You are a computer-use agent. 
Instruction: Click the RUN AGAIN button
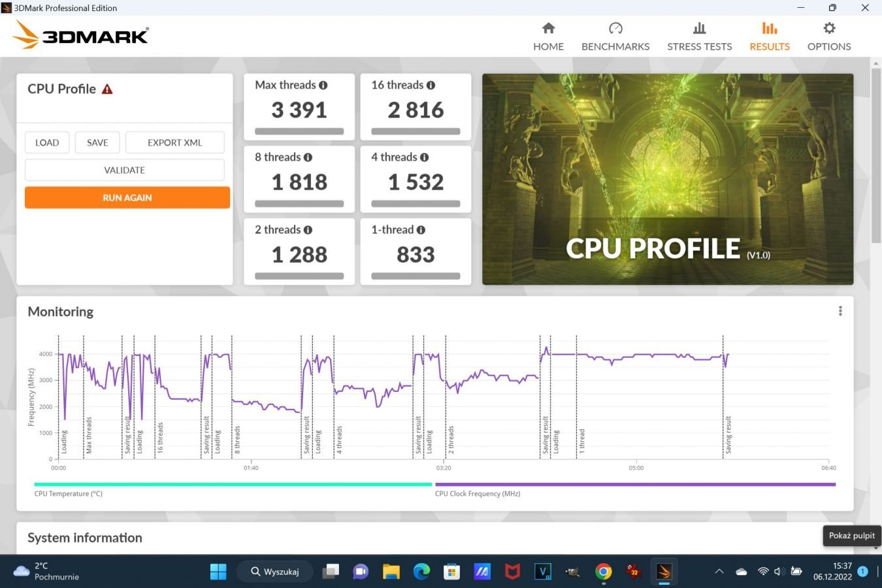127,197
